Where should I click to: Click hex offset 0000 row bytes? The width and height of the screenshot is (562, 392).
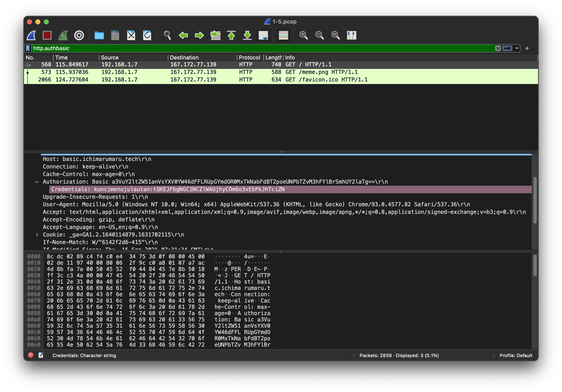click(126, 257)
